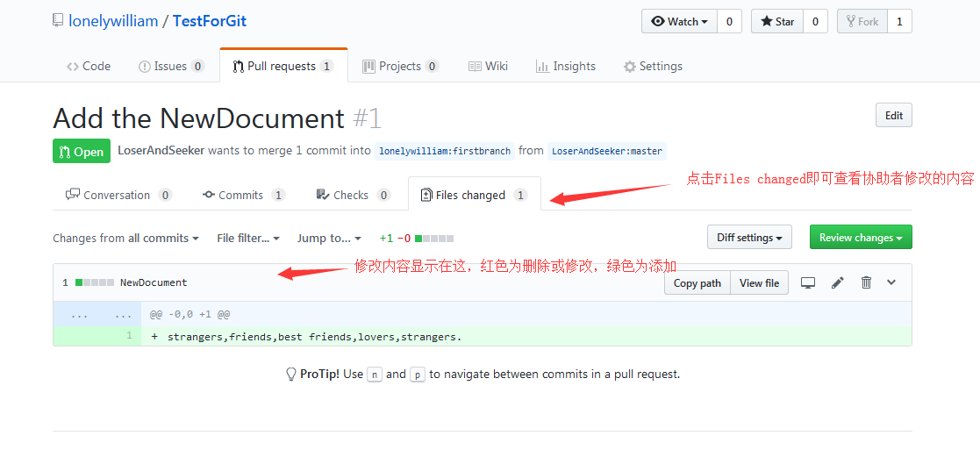This screenshot has height=457, width=980.
Task: Open the lonelywilliam owner link
Action: [113, 21]
